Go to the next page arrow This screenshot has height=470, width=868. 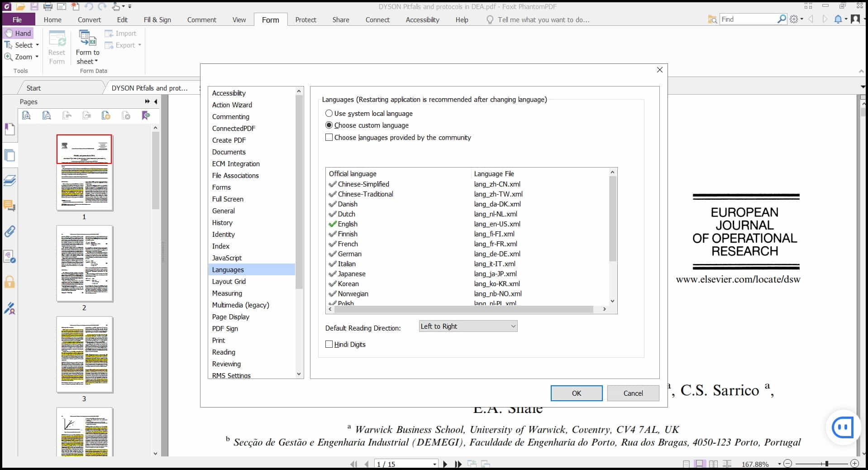pos(445,464)
